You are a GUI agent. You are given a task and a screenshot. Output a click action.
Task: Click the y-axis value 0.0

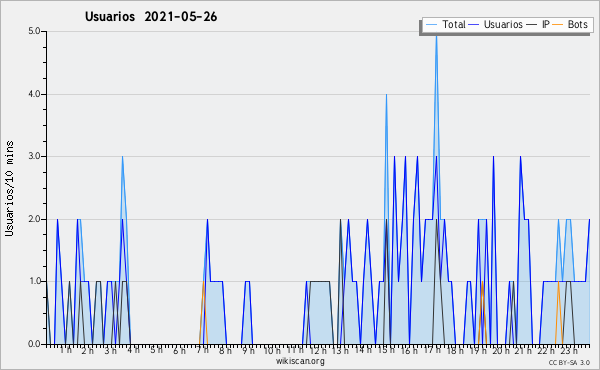coord(34,344)
